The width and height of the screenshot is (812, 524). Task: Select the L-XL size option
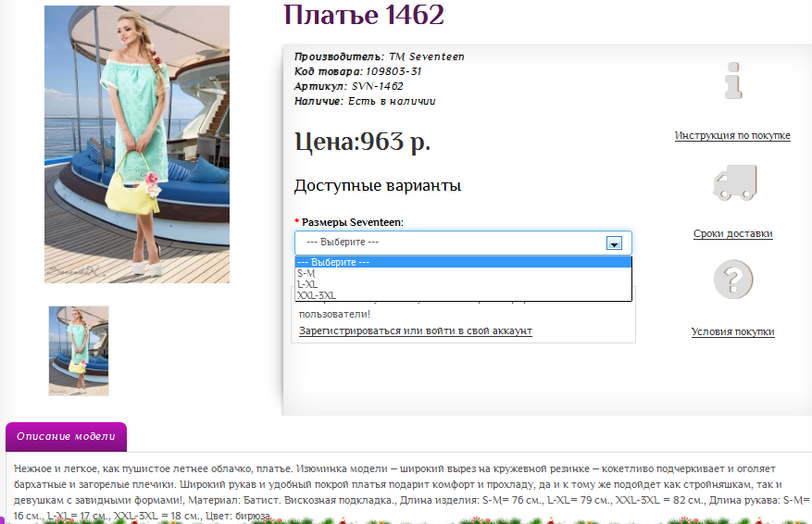(307, 284)
